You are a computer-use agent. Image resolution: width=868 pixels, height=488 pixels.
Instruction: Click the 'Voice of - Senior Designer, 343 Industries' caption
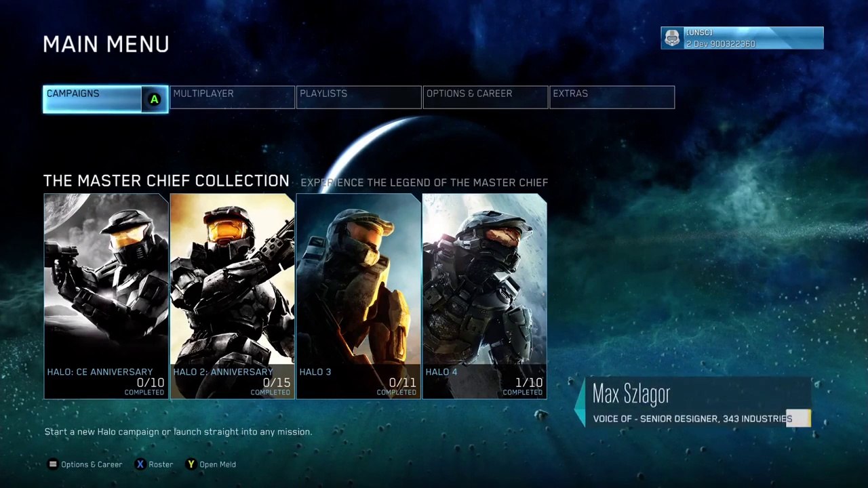pyautogui.click(x=692, y=419)
